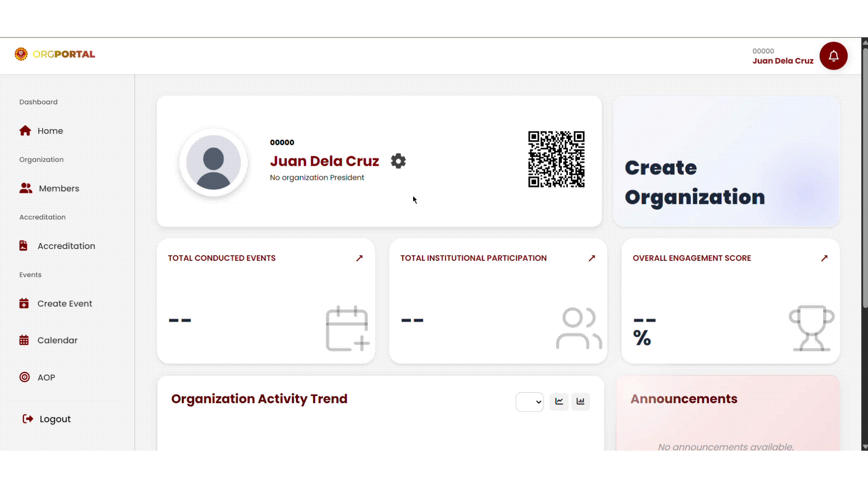The image size is (868, 488).
Task: Switch trend chart to bar view
Action: 580,401
